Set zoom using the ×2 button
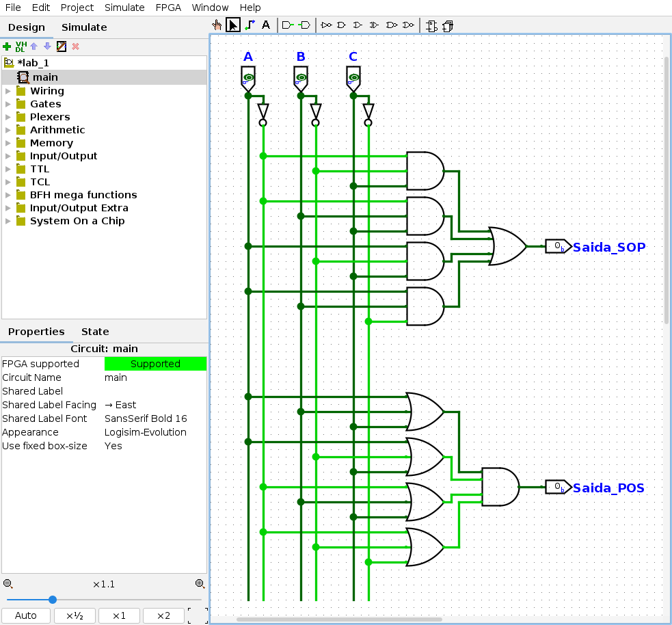Image resolution: width=672 pixels, height=625 pixels. click(163, 615)
